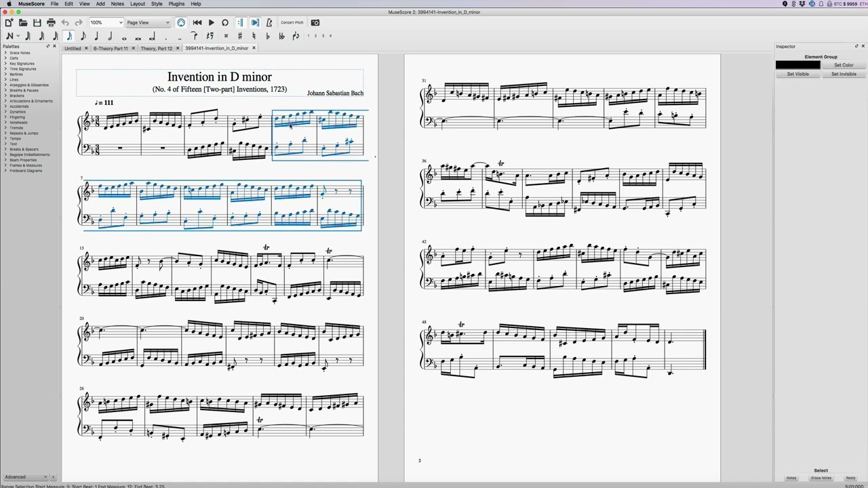
Task: Select the eighth note duration
Action: pyautogui.click(x=83, y=36)
